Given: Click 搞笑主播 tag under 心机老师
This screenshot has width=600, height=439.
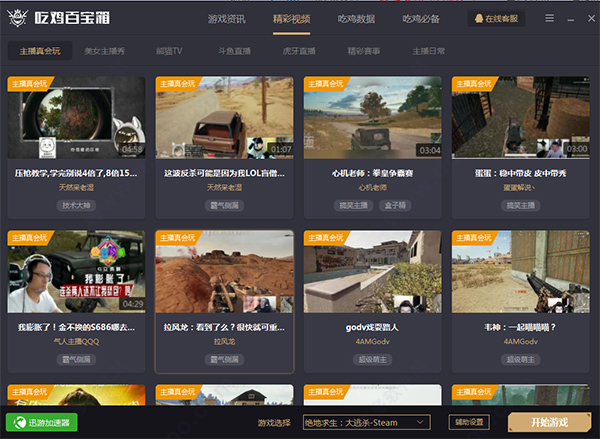Looking at the screenshot, I should tap(353, 206).
